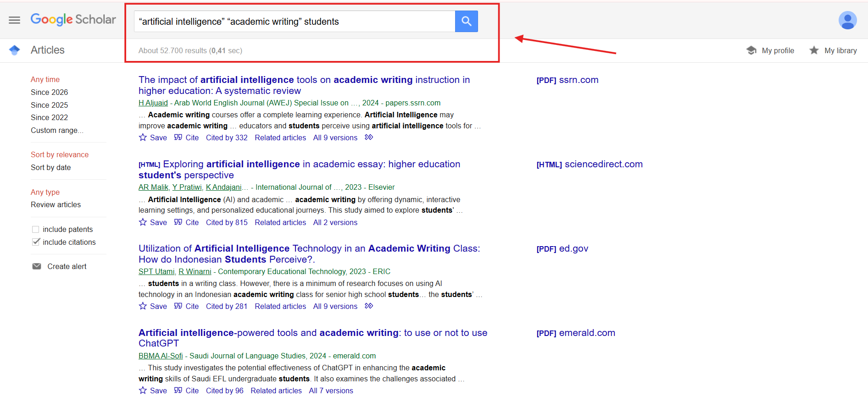Filter results Since 2022

[49, 117]
